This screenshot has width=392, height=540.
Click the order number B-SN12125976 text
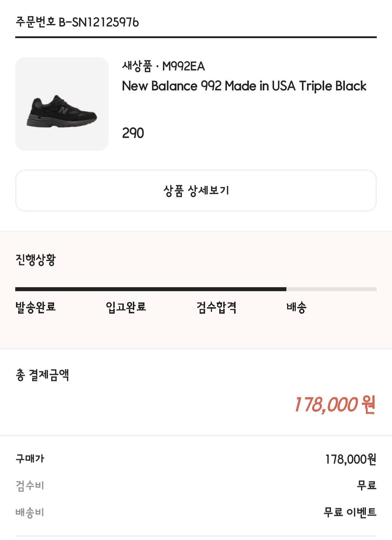click(x=77, y=23)
